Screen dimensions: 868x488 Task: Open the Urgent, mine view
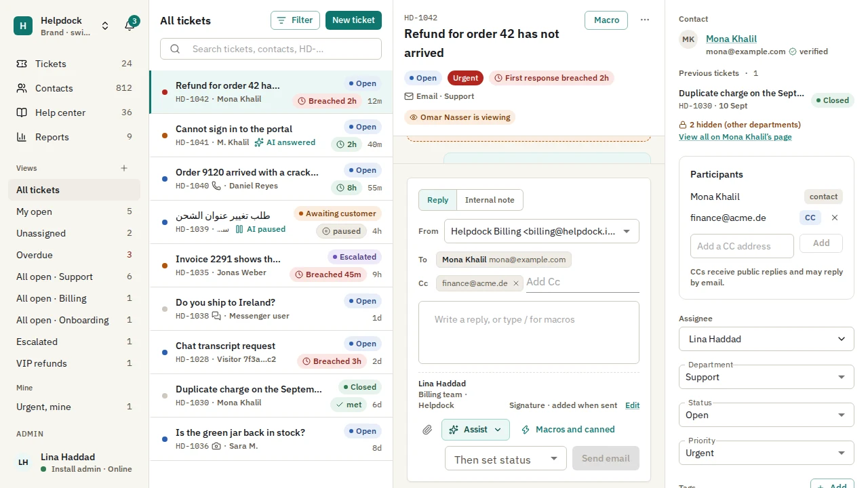pyautogui.click(x=74, y=407)
